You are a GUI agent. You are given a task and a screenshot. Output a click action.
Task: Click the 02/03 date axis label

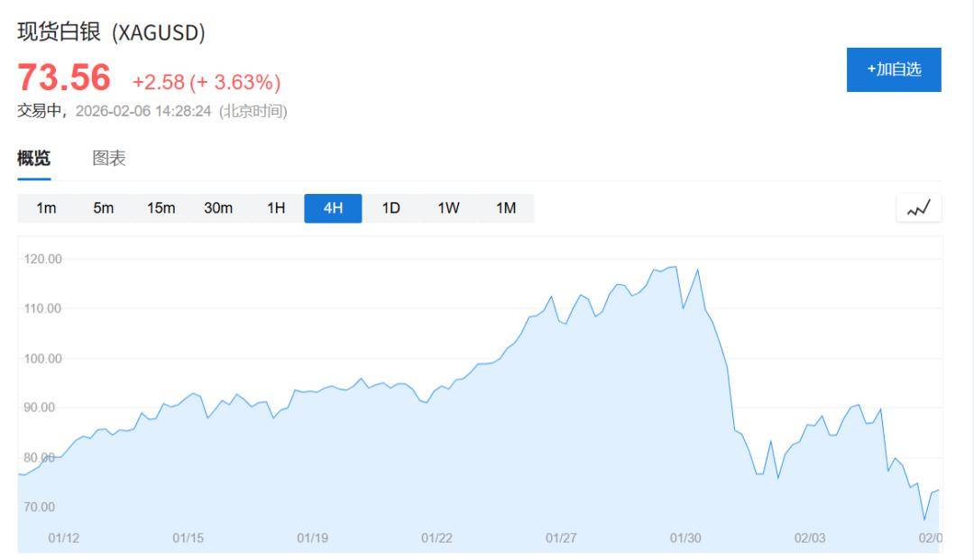coord(810,538)
